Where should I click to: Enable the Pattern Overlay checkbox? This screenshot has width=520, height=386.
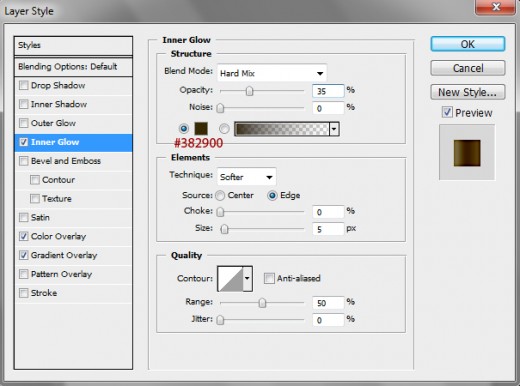23,274
